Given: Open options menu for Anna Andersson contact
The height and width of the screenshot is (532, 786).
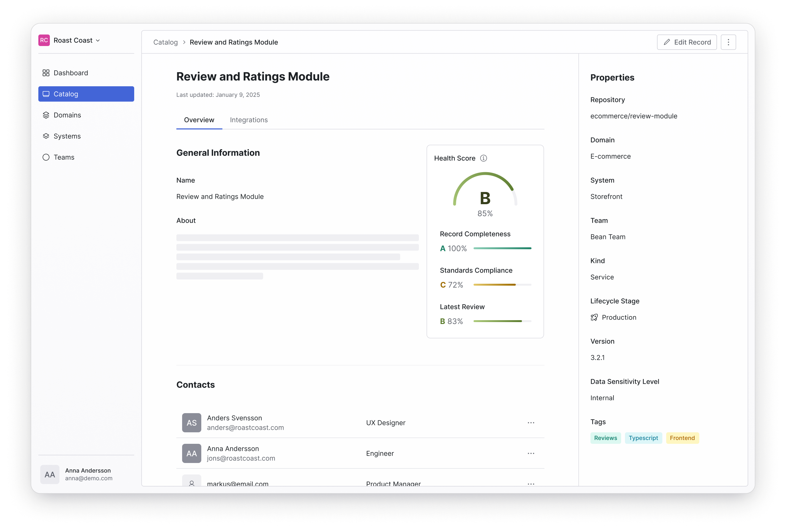Looking at the screenshot, I should [531, 453].
